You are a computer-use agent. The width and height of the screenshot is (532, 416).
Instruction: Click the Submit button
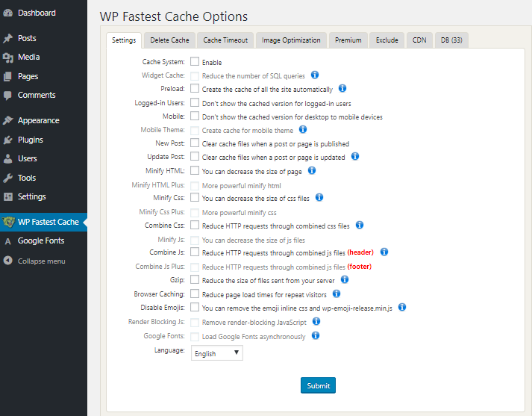319,385
